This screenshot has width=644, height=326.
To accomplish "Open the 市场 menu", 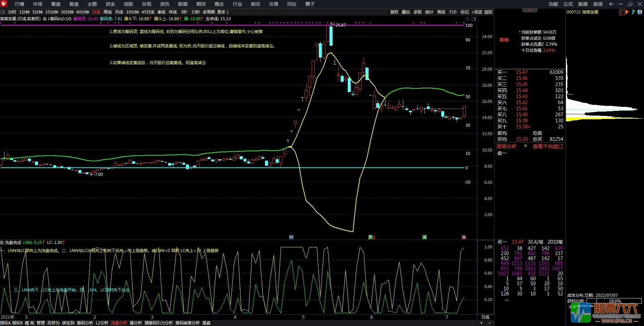I will point(38,4).
